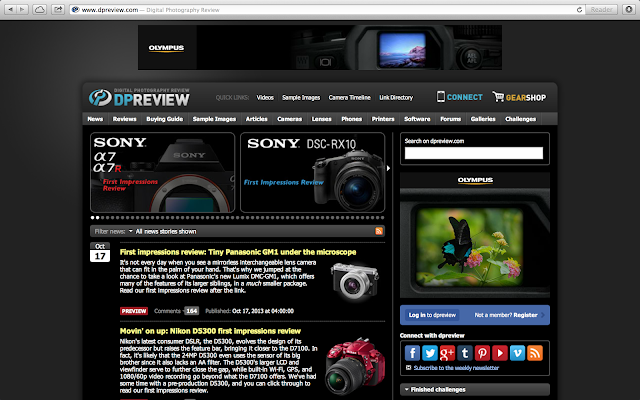Screen dimensions: 640x400
Task: Open the Galleries tab
Action: coord(483,119)
